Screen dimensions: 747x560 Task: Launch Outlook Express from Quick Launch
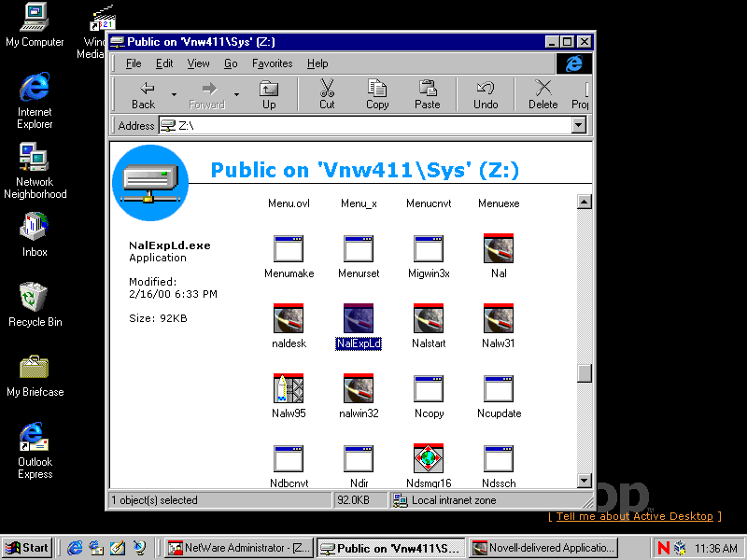pyautogui.click(x=96, y=548)
